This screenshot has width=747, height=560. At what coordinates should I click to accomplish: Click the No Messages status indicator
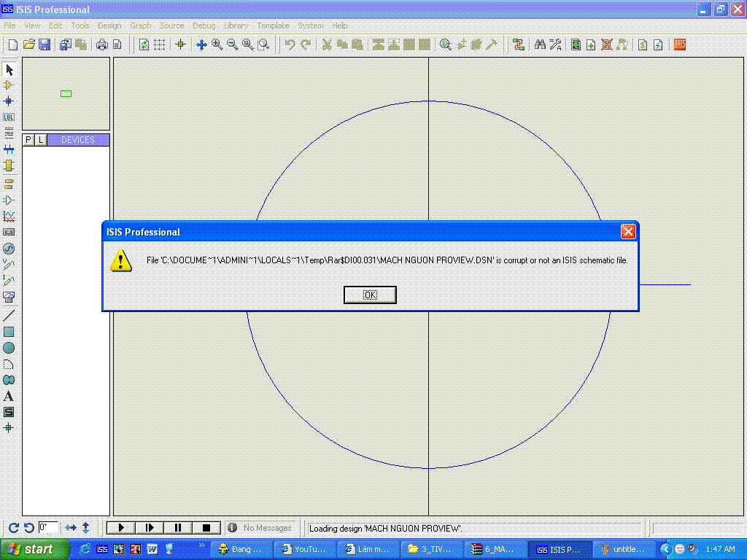point(260,528)
